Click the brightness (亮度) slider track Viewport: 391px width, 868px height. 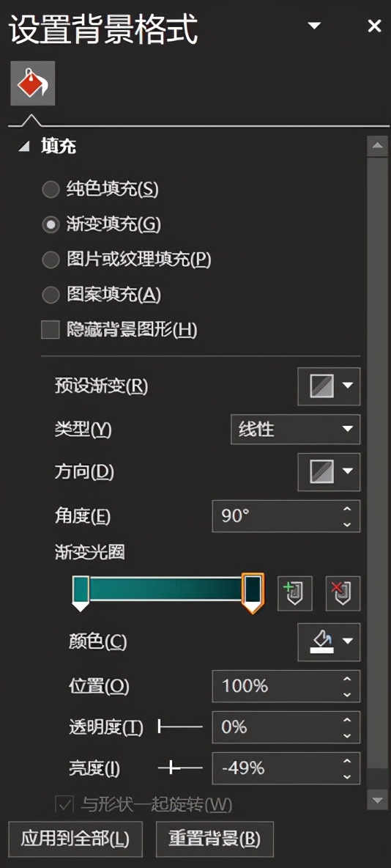click(180, 768)
